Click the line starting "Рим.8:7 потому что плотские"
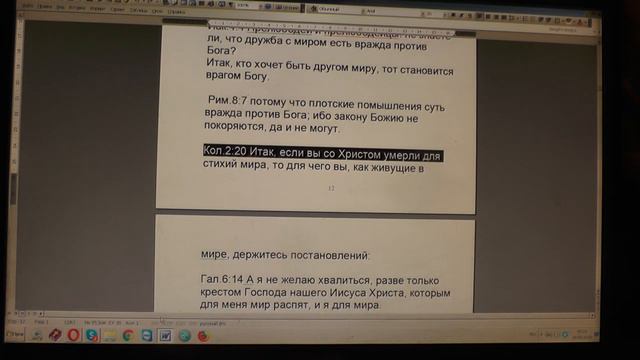Viewport: 640px width, 360px height. point(326,103)
